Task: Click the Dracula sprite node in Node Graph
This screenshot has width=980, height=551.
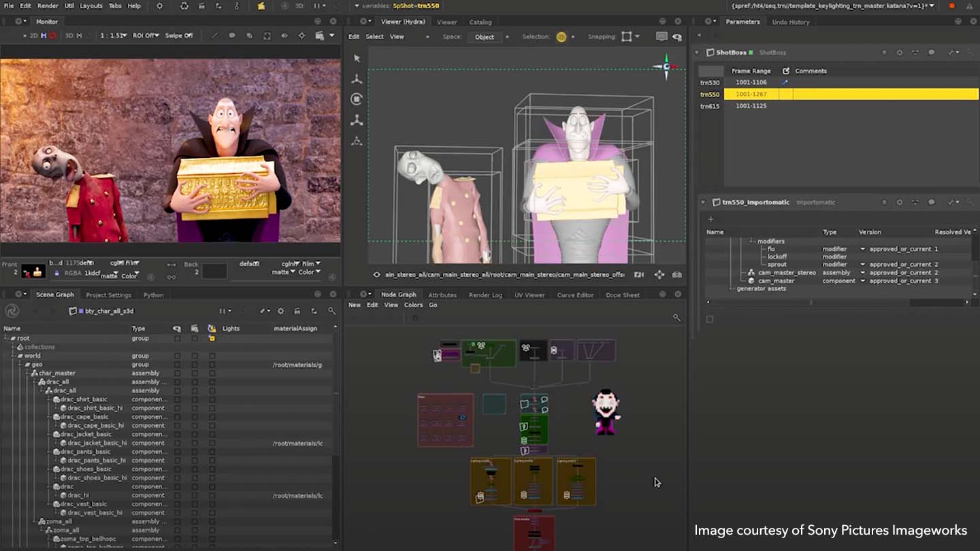Action: [604, 412]
